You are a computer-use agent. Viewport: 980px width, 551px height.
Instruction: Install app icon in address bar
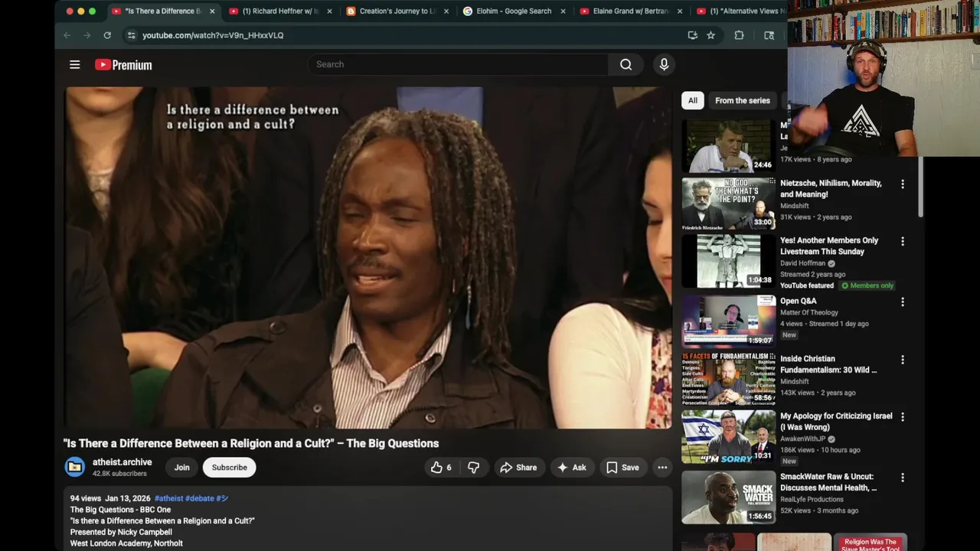692,35
